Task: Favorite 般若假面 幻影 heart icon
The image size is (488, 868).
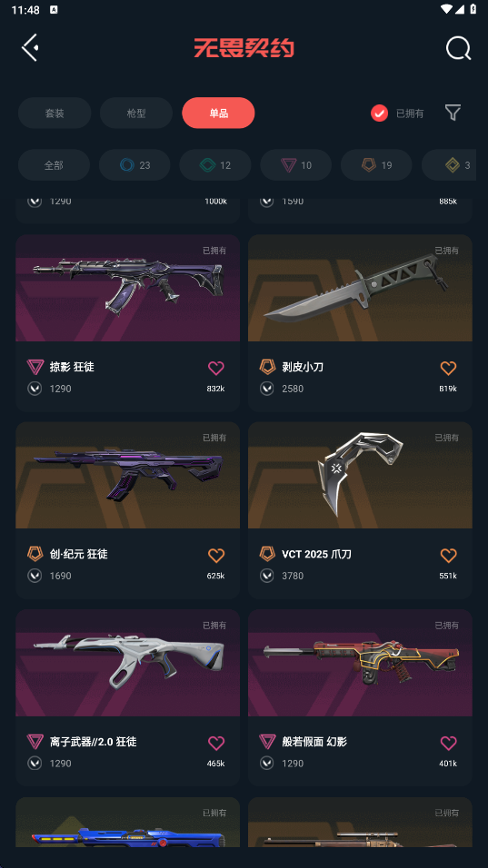Action: (x=448, y=743)
